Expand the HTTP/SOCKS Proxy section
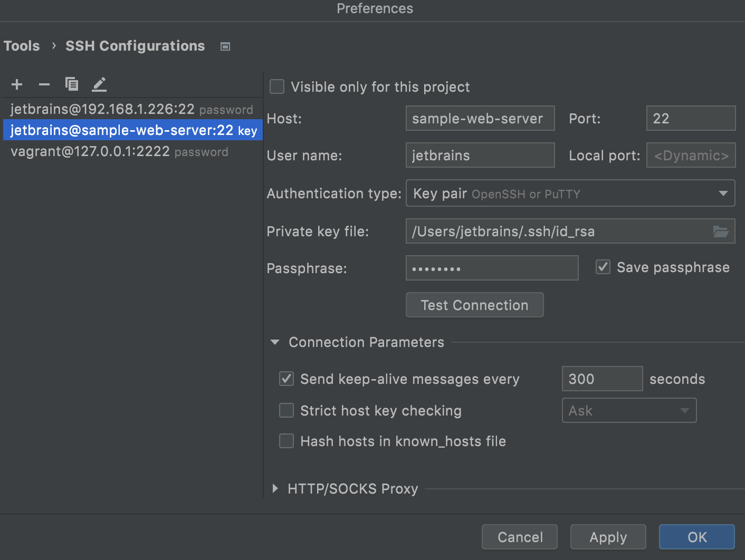The height and width of the screenshot is (560, 745). pos(275,488)
